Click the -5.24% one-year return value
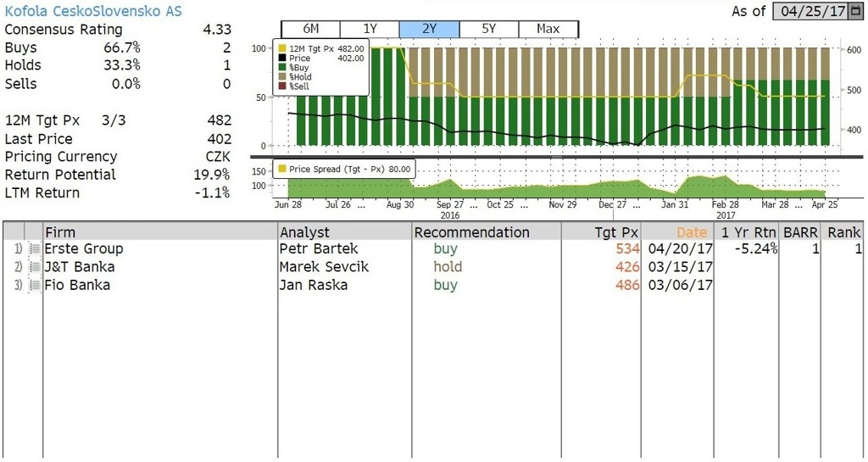Screen dimensions: 868x462 [755, 249]
